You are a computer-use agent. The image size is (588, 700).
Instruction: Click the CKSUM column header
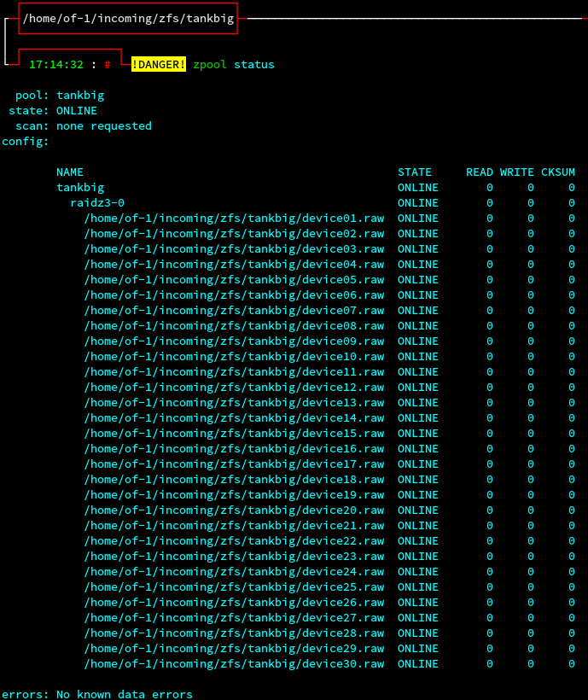point(558,172)
